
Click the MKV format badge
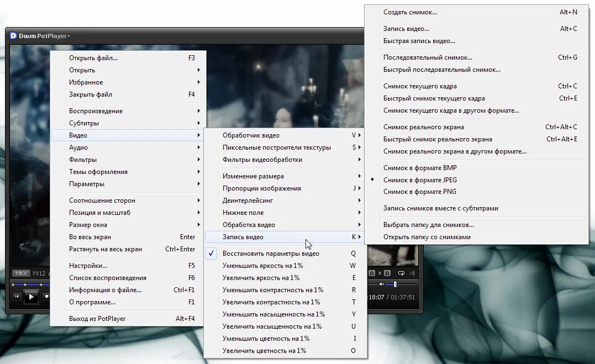click(x=21, y=273)
